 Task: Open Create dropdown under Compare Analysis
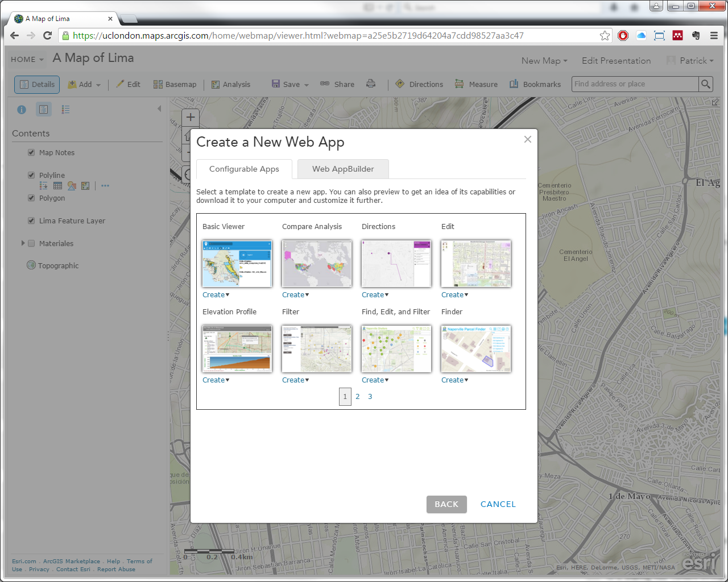pyautogui.click(x=296, y=295)
